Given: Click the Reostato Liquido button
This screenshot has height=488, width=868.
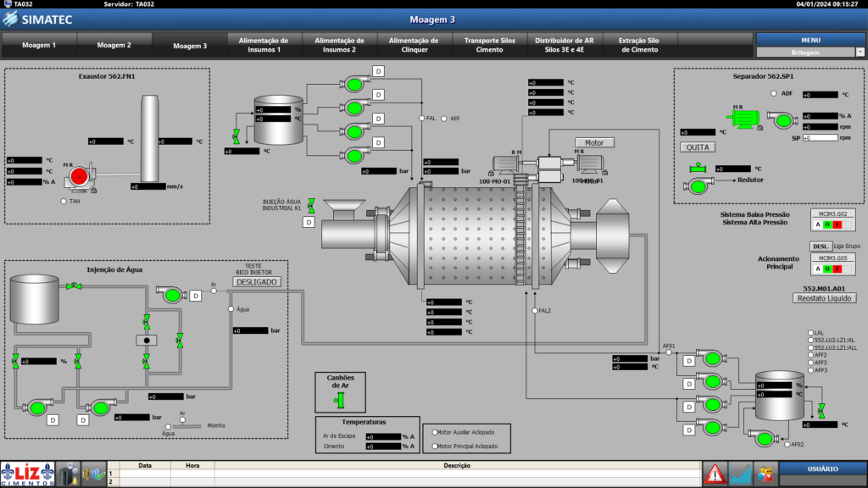Looking at the screenshot, I should (x=824, y=298).
